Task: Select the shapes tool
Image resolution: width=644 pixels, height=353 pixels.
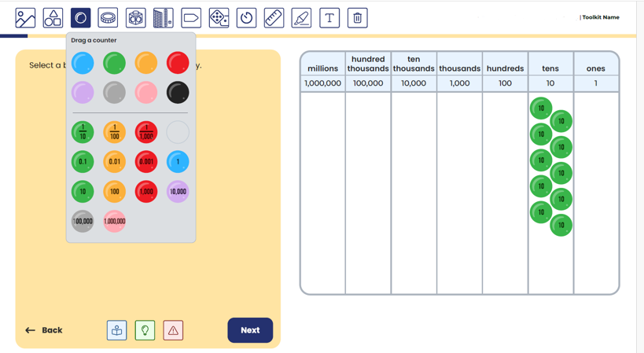Action: point(53,17)
